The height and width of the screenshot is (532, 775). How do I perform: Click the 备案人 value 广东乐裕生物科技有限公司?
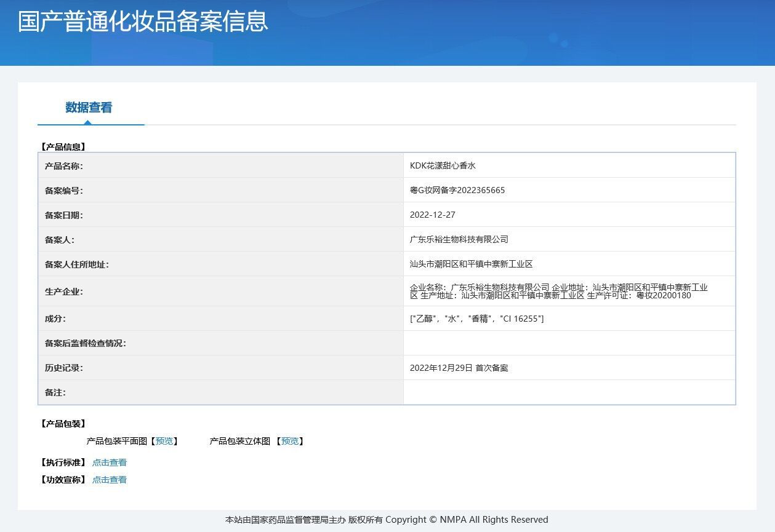459,239
